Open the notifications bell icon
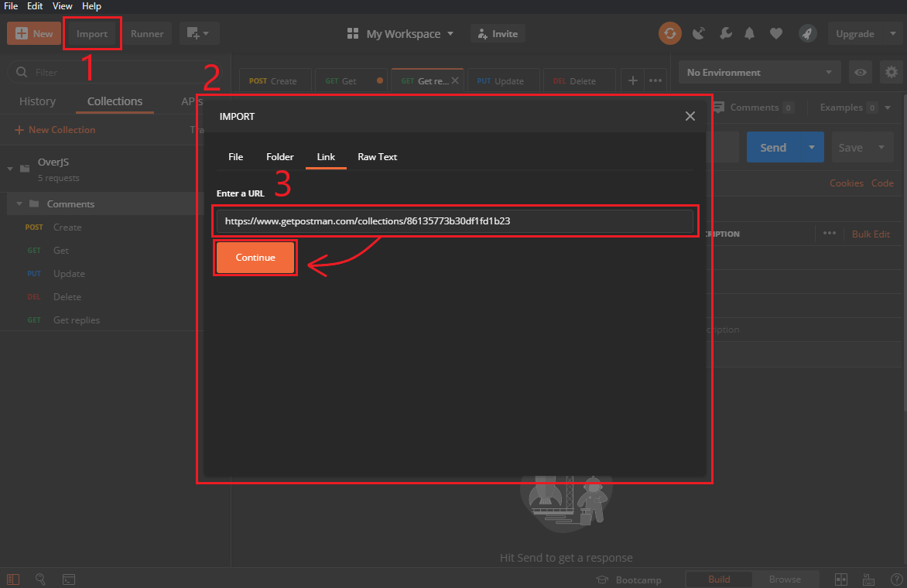Viewport: 907px width, 588px height. pyautogui.click(x=750, y=33)
